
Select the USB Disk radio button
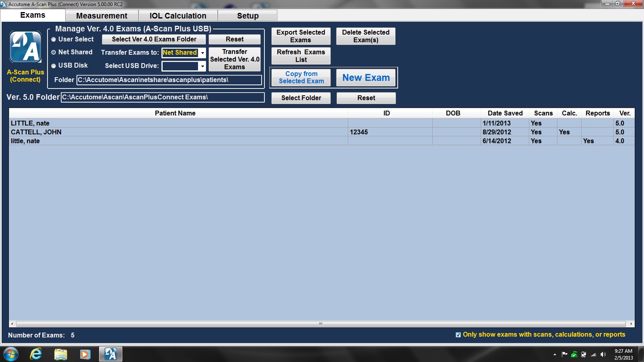[54, 66]
